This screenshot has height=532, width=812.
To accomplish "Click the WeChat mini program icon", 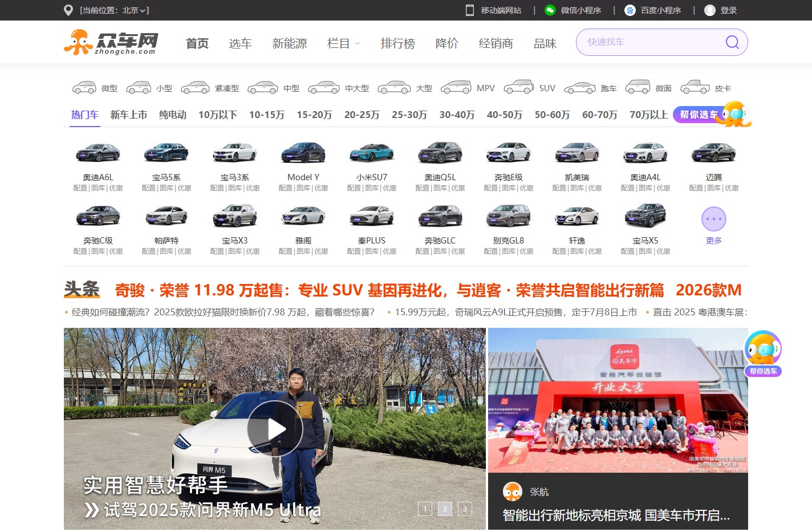I will [550, 10].
